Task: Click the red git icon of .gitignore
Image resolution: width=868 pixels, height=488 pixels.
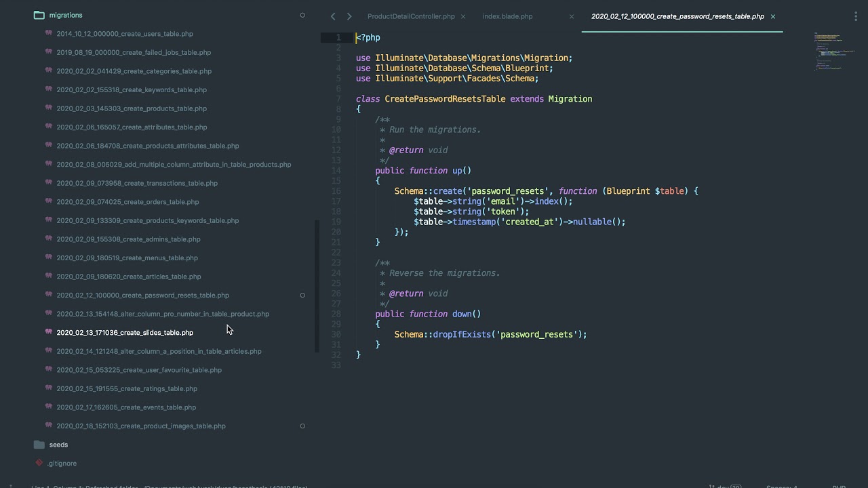Action: 39,463
